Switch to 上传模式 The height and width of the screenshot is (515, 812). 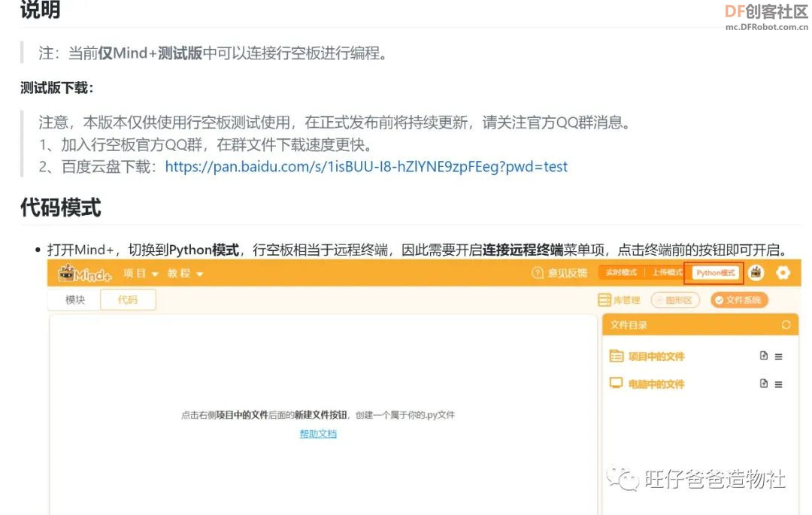click(x=667, y=272)
